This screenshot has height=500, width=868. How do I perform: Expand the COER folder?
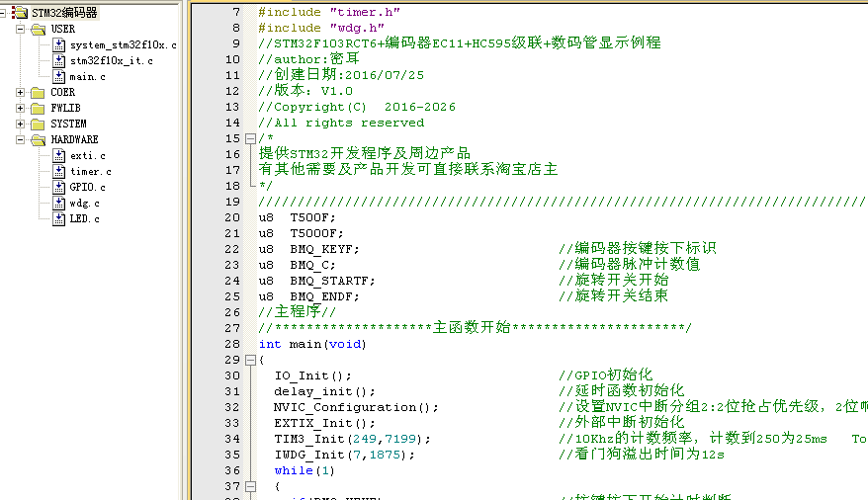tap(20, 92)
